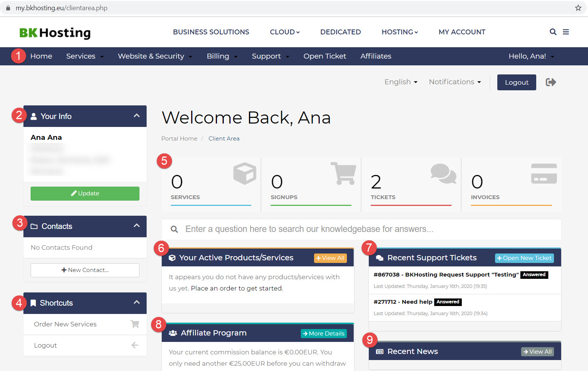
Task: Go to Home in the navbar
Action: (41, 56)
